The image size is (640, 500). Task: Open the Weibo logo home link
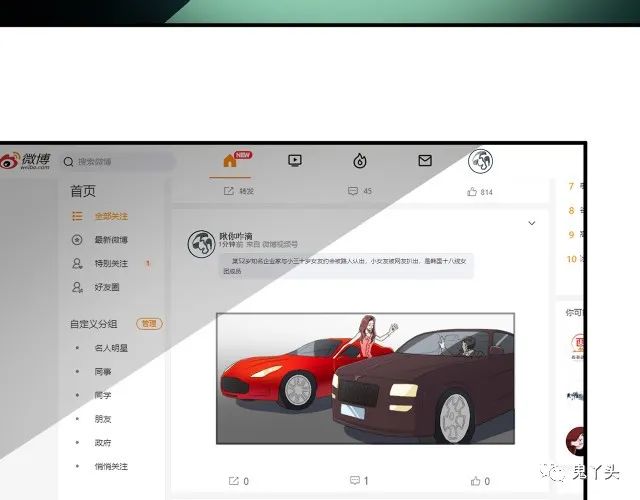coord(25,161)
